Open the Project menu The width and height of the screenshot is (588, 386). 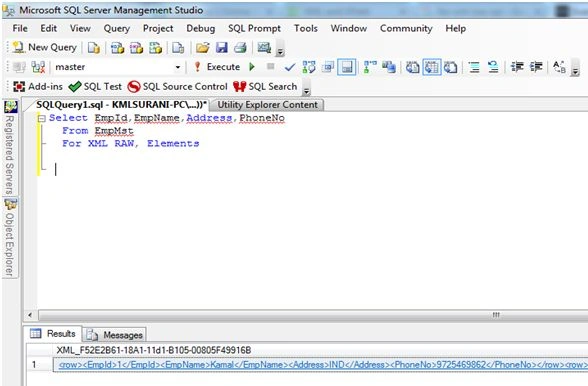[x=158, y=29]
